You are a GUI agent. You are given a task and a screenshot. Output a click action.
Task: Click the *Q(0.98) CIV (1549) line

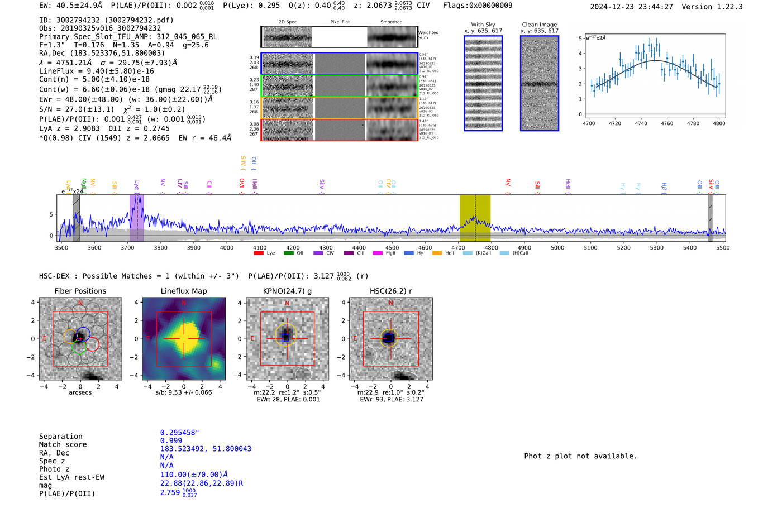(135, 138)
